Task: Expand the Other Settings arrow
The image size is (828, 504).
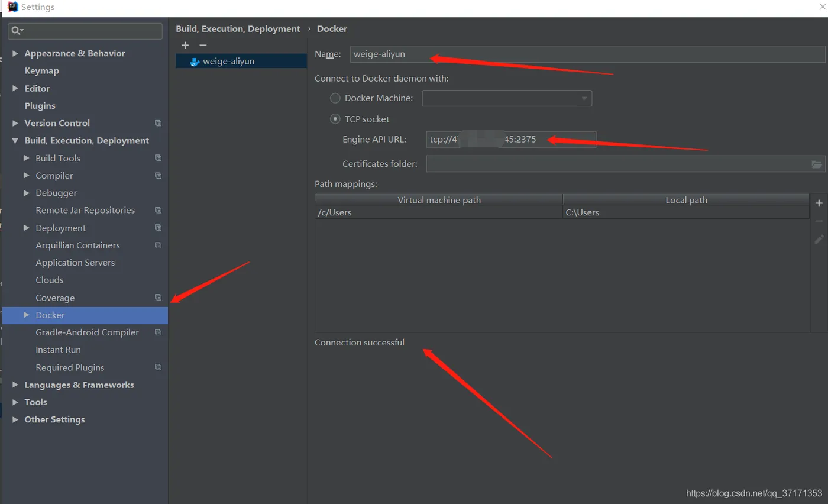Action: pos(15,419)
